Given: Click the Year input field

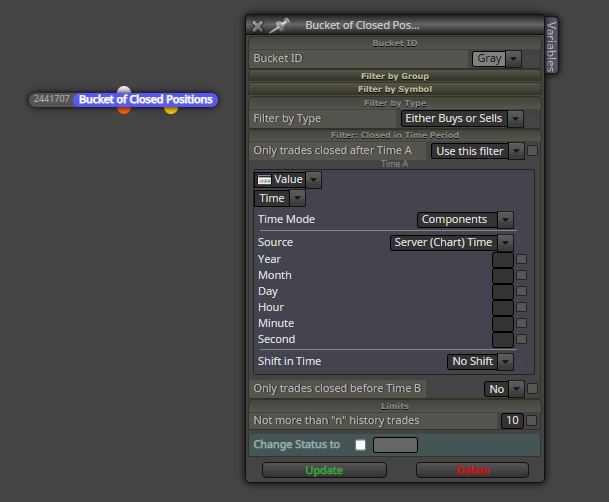Looking at the screenshot, I should (503, 259).
